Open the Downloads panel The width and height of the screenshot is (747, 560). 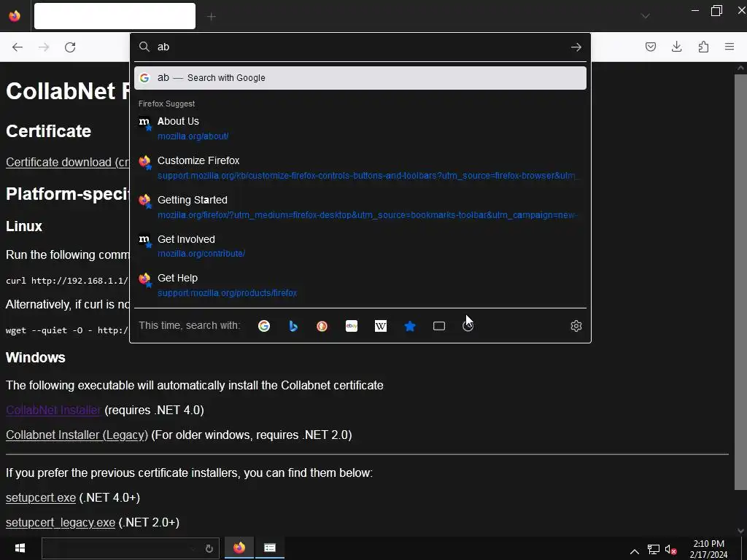(x=676, y=47)
